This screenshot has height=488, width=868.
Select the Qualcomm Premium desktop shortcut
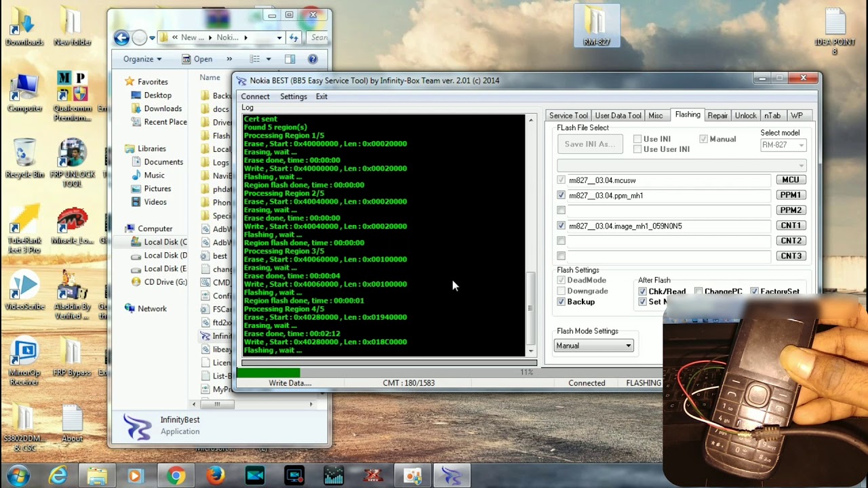pyautogui.click(x=72, y=96)
